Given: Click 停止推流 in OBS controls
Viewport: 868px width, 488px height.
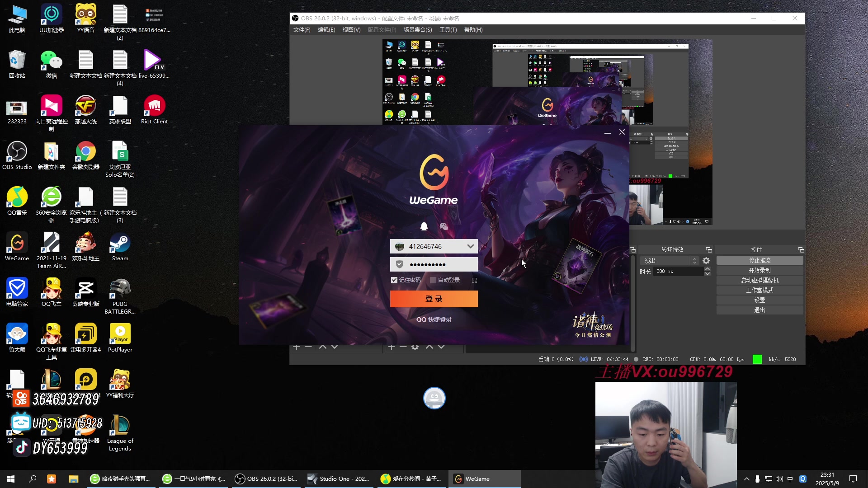Looking at the screenshot, I should (x=759, y=261).
